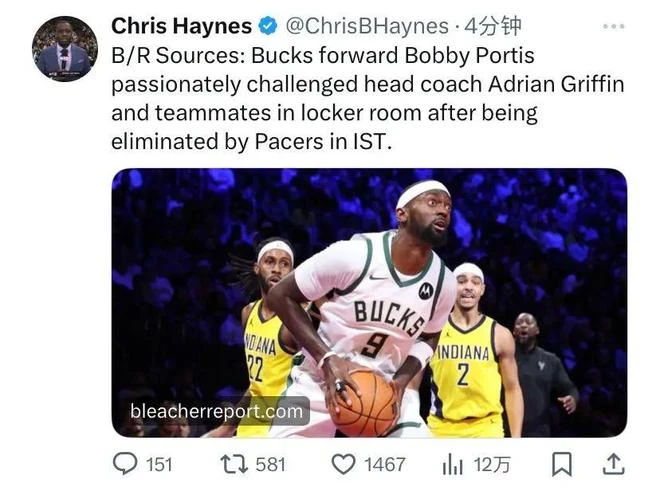Open the three-dot more options menu
The width and height of the screenshot is (660, 495).
point(613,26)
